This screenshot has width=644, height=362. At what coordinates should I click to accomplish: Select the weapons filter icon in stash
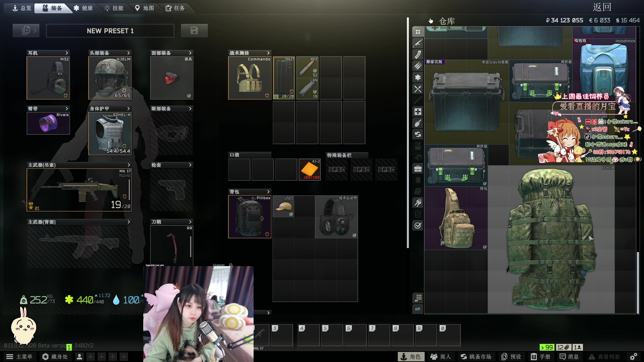coord(418,43)
